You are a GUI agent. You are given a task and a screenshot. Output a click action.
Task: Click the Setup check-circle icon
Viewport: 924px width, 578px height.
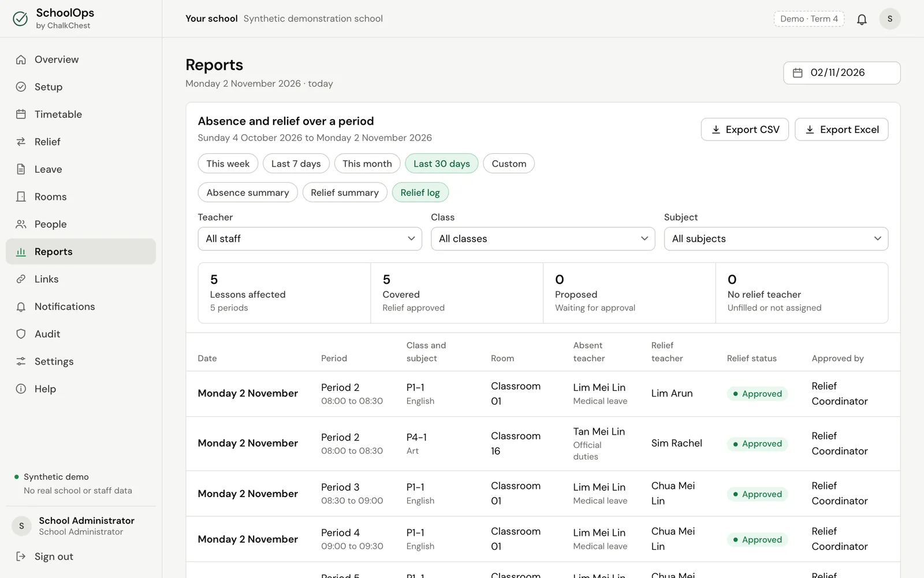click(21, 87)
